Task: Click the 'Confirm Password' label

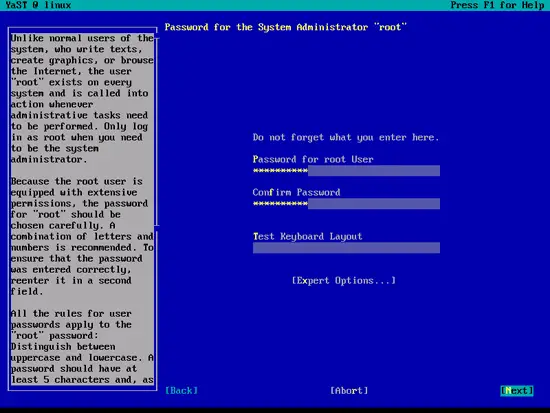Action: pyautogui.click(x=296, y=192)
